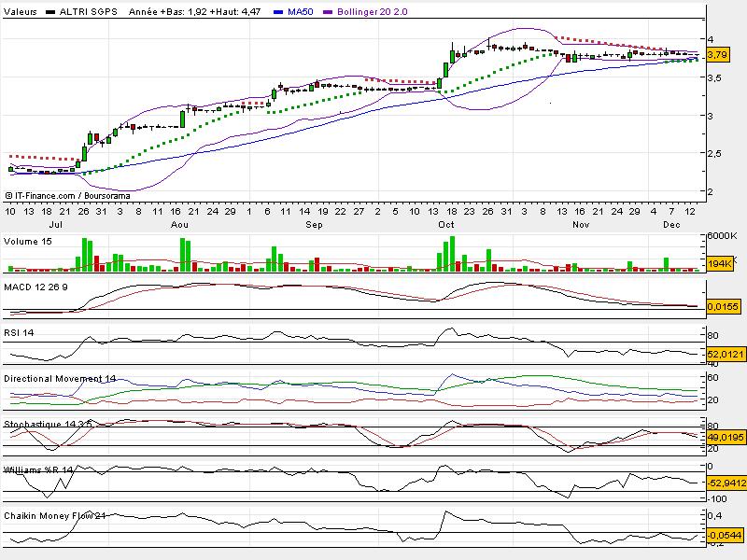
Task: Click the '2,5' price axis label
Action: pos(714,154)
